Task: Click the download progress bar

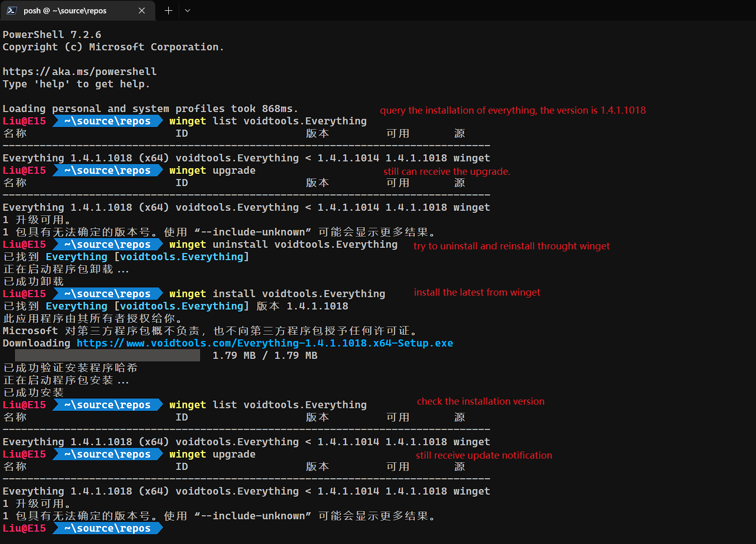Action: point(108,355)
